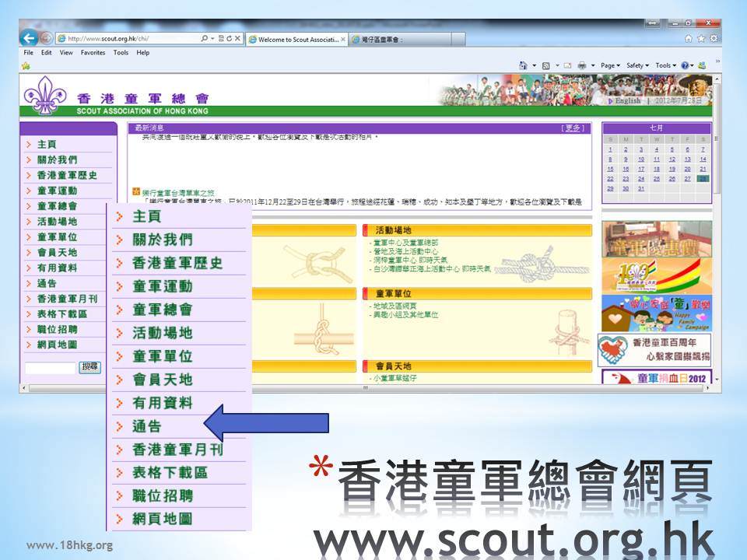747x560 pixels.
Task: Click the [更多] link in 最新消息
Action: (572, 128)
